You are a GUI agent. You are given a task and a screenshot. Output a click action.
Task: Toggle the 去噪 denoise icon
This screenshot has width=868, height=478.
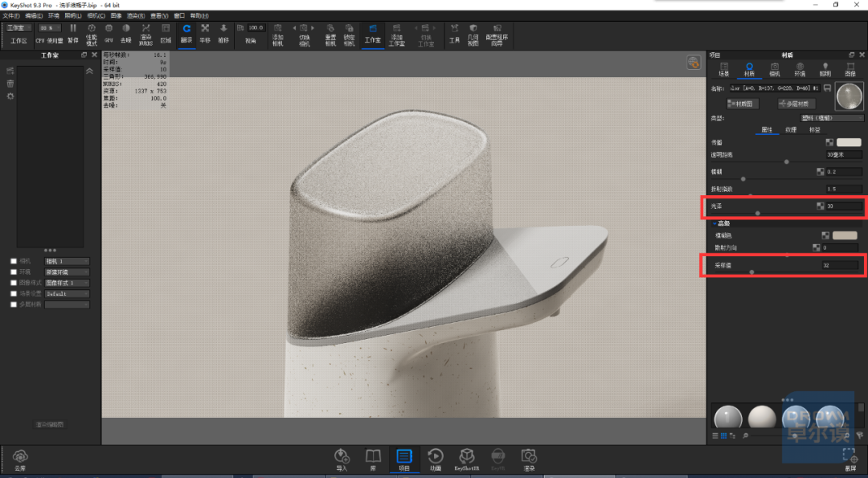click(x=126, y=33)
